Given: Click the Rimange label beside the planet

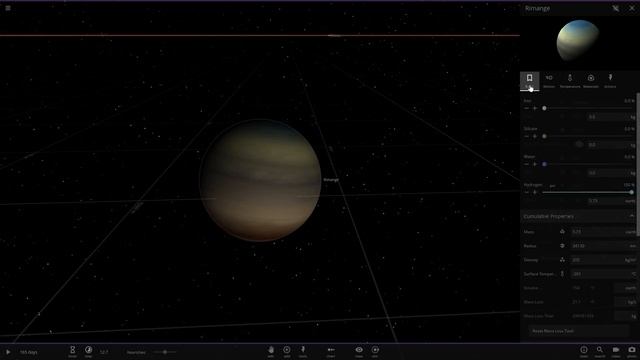Looking at the screenshot, I should click(331, 180).
